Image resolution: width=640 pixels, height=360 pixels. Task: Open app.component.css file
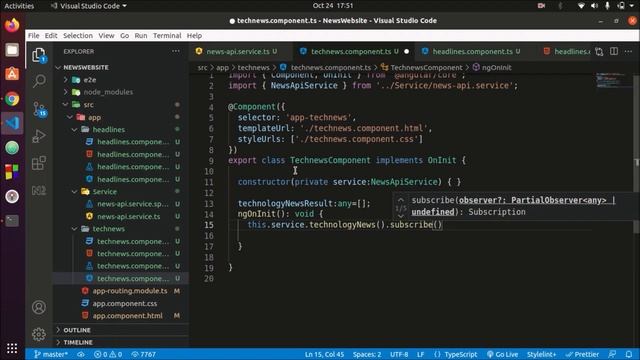[124, 304]
